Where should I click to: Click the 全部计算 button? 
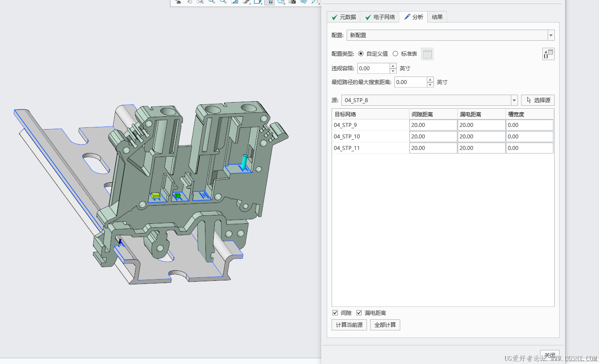(x=385, y=325)
